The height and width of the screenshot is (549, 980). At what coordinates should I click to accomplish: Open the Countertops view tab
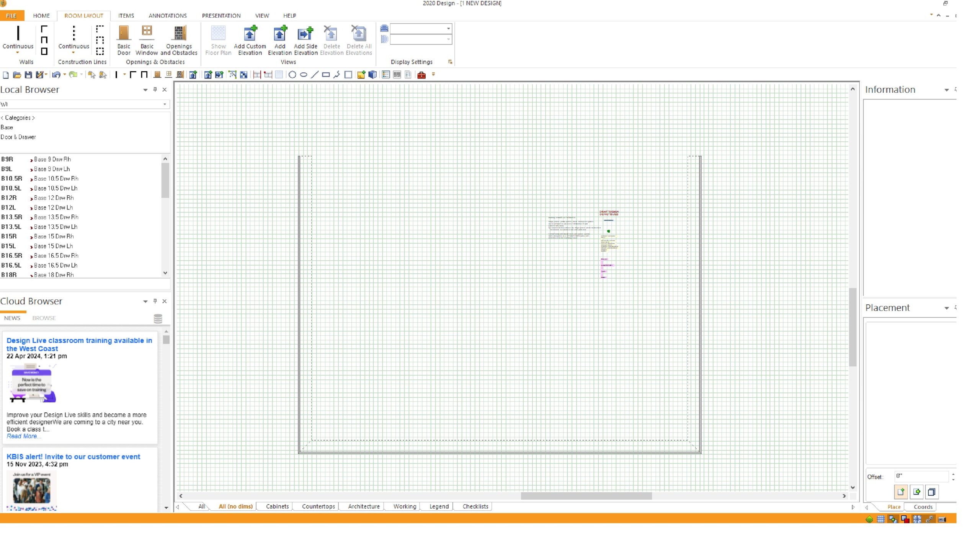318,507
